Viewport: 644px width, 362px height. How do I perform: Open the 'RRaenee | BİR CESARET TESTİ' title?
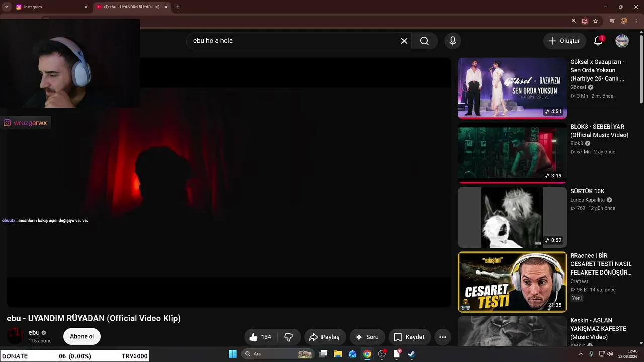tap(601, 264)
